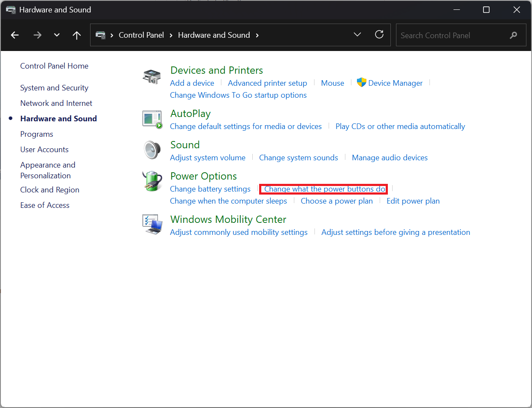The height and width of the screenshot is (408, 532).
Task: Open Sound heading link
Action: [185, 145]
